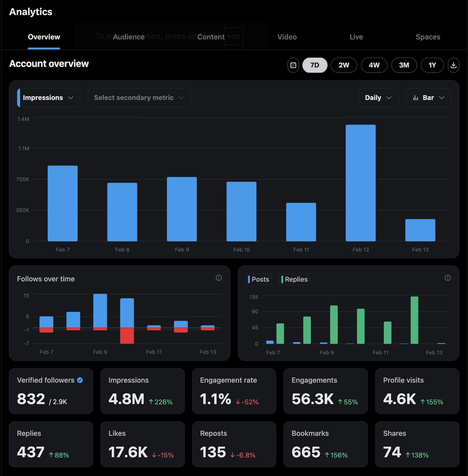
Task: Click info icon on Posts and Replies chart
Action: pos(448,278)
